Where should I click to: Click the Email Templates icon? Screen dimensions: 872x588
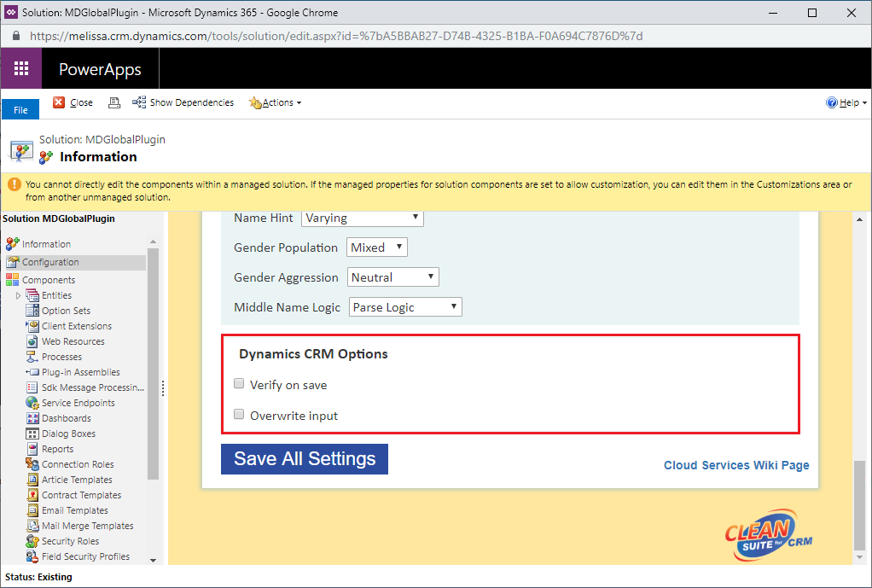click(32, 510)
